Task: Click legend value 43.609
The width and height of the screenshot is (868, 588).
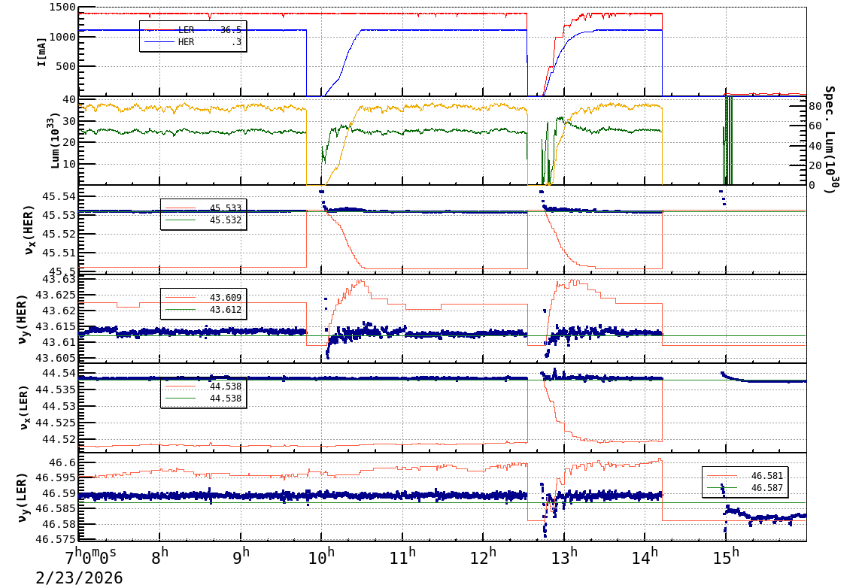Action: [226, 298]
